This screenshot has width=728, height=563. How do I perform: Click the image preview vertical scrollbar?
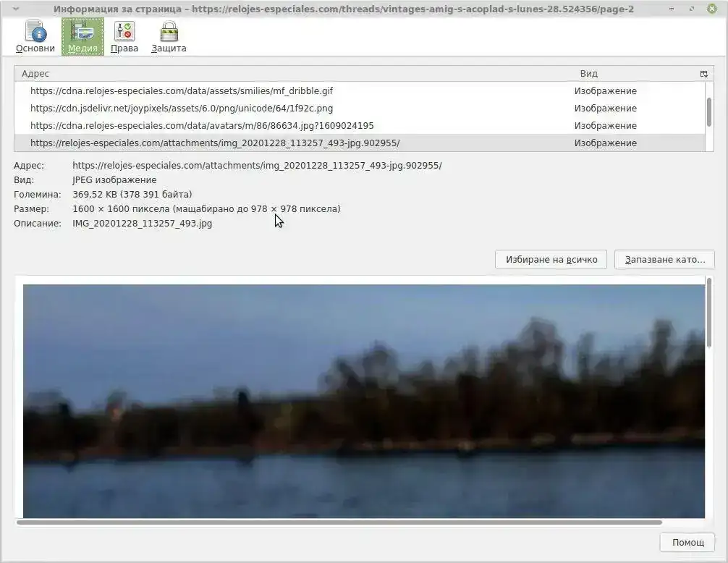click(x=709, y=312)
